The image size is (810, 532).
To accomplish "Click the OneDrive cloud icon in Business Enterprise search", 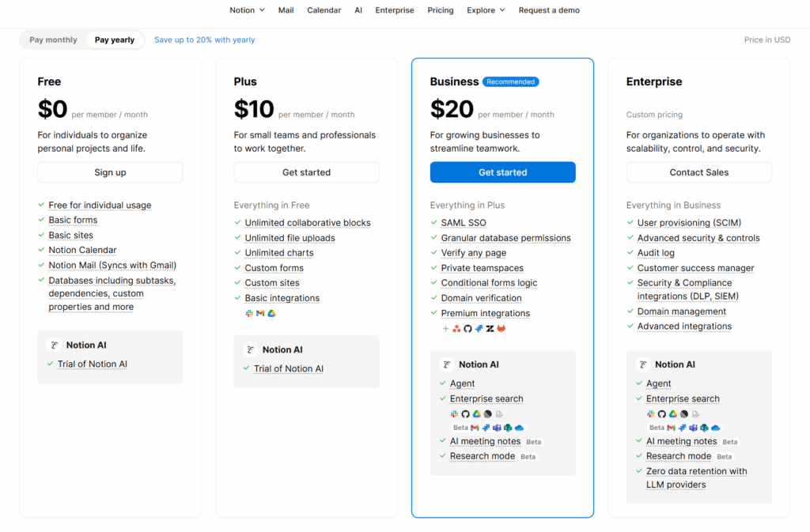I will pyautogui.click(x=520, y=428).
